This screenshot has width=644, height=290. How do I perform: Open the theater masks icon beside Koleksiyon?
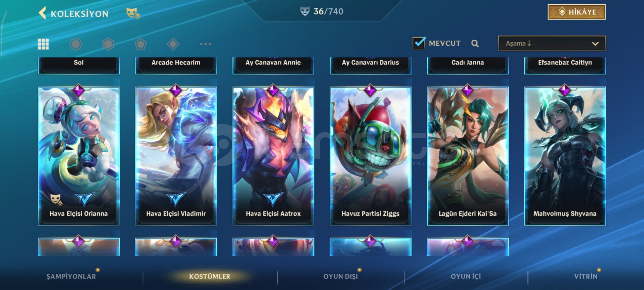133,13
